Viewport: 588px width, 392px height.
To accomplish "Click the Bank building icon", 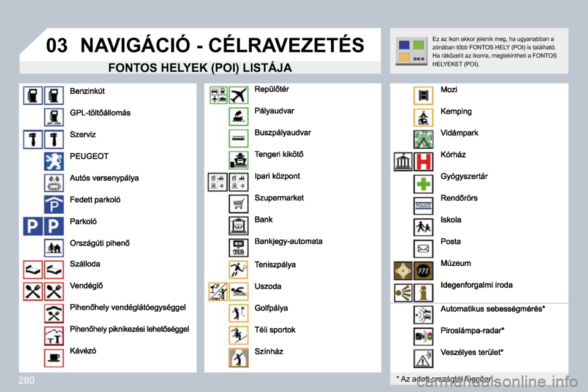I will [x=238, y=225].
